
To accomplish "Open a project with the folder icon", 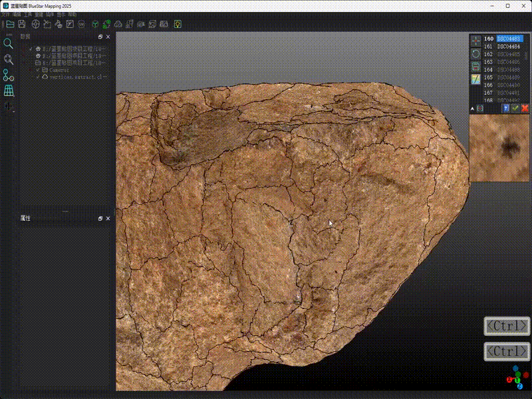I will coord(10,24).
